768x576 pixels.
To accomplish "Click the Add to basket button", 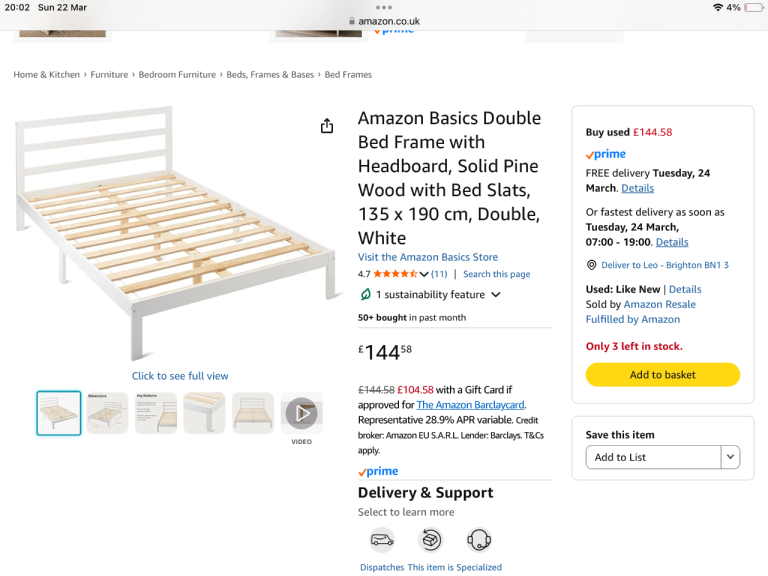I will coord(662,375).
